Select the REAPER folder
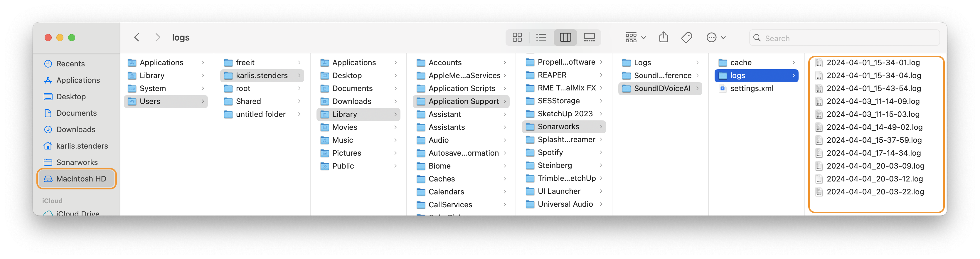This screenshot has height=259, width=980. click(x=564, y=75)
